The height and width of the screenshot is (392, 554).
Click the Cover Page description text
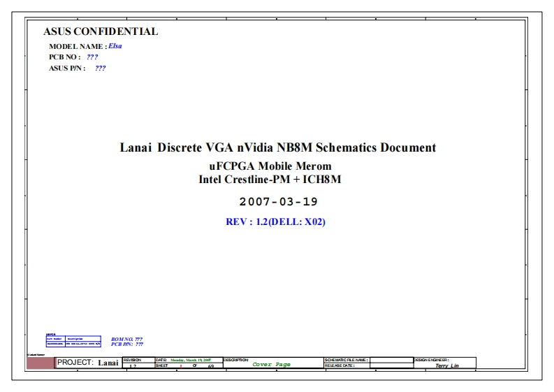(x=271, y=365)
